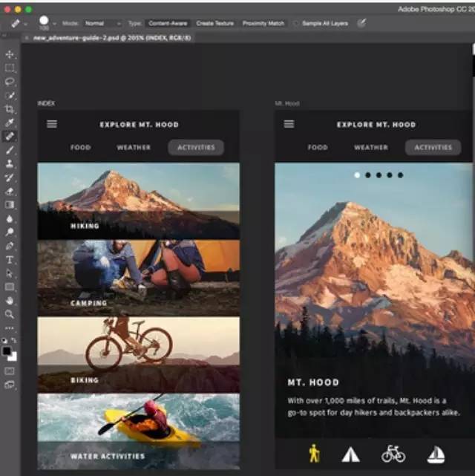The image size is (475, 476).
Task: Select the Proximity Match type option
Action: pyautogui.click(x=263, y=24)
